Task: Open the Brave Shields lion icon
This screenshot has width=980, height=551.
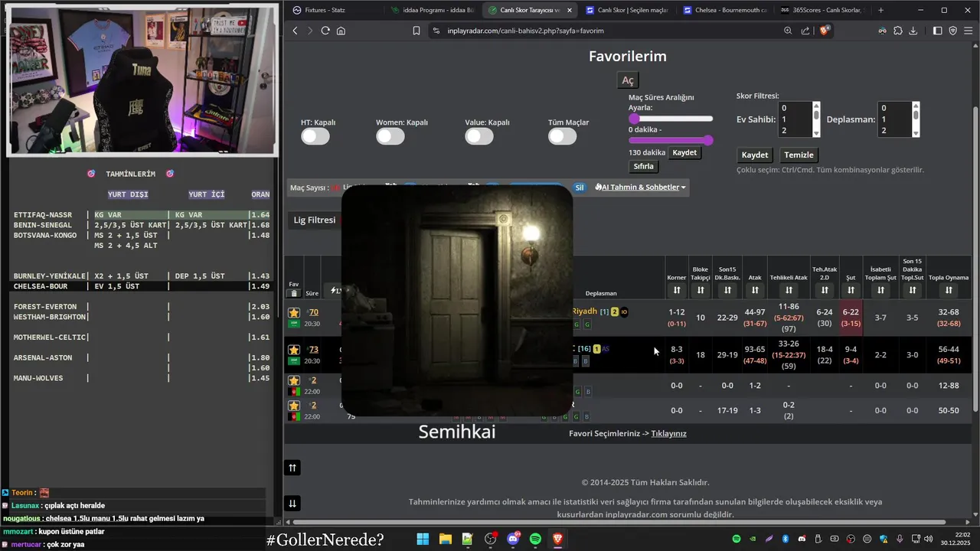Action: pos(825,31)
